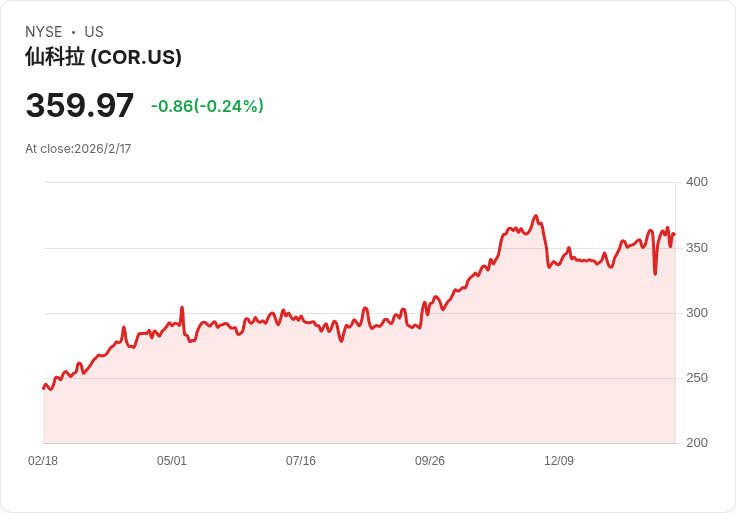This screenshot has height=513, width=736.
Task: Click the price change -0.86(-0.24%)
Action: click(x=207, y=106)
